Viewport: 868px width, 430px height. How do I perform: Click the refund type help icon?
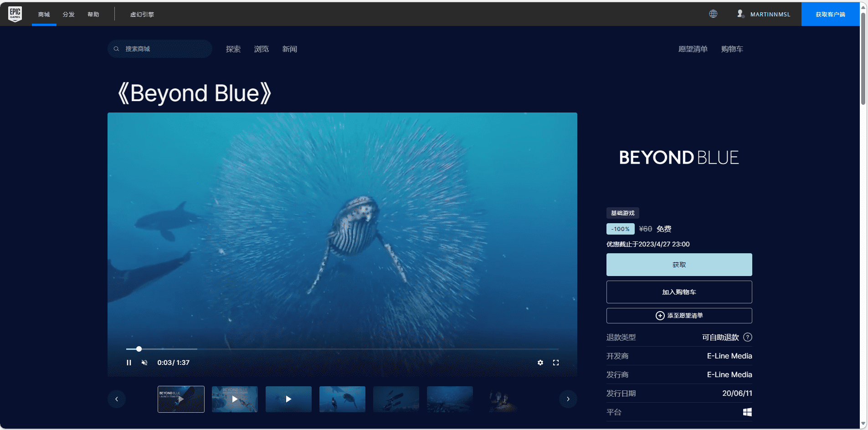[748, 337]
